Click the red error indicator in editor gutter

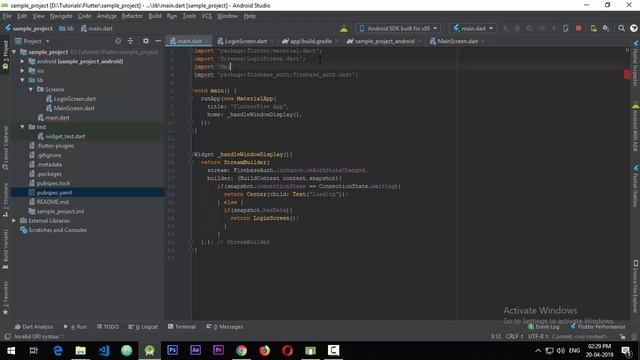click(627, 74)
